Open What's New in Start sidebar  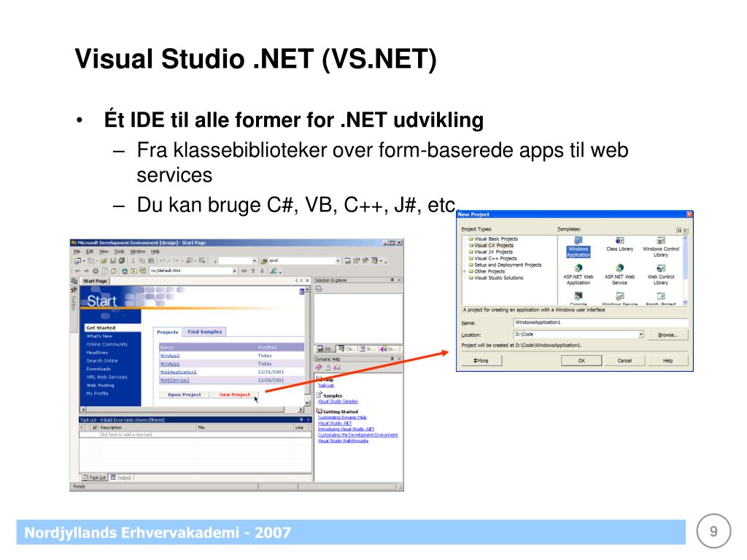tap(99, 336)
